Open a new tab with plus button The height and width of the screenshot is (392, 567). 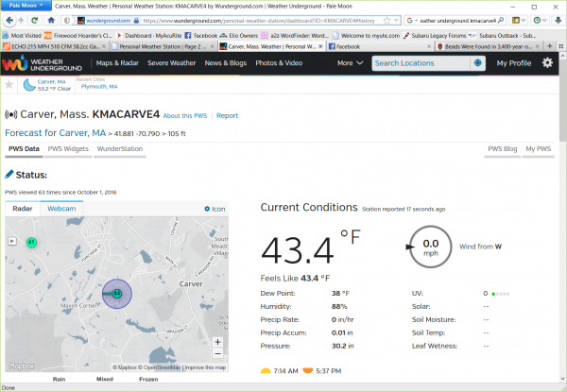(x=550, y=46)
